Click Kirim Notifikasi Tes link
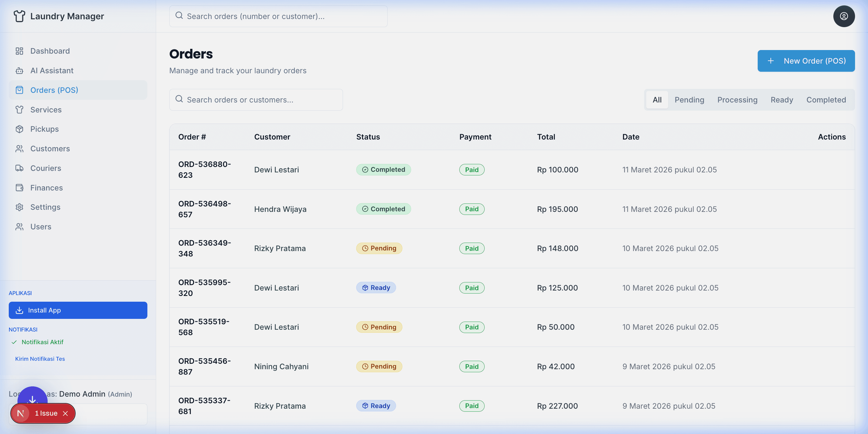 pos(40,359)
